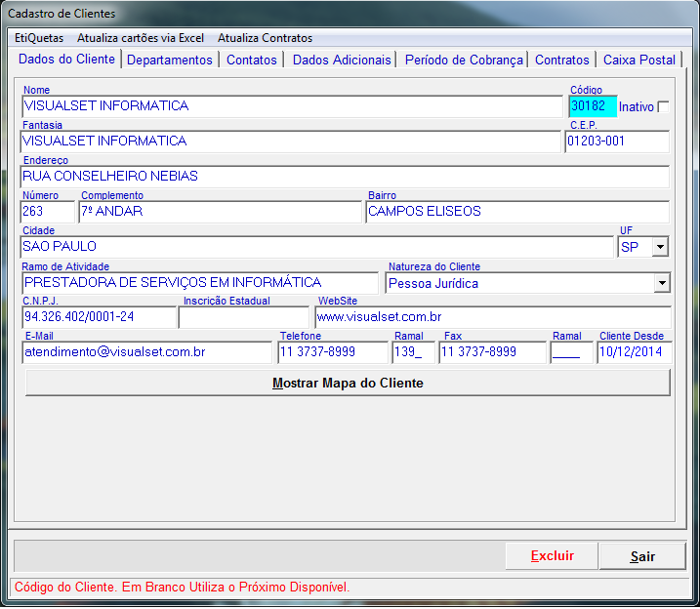
Task: Click the Telefone field
Action: coord(333,352)
